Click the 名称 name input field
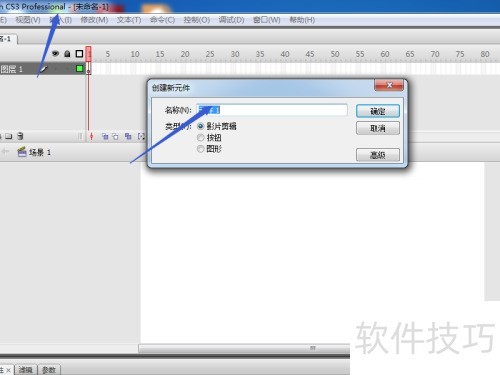The width and height of the screenshot is (500, 375). coord(272,110)
